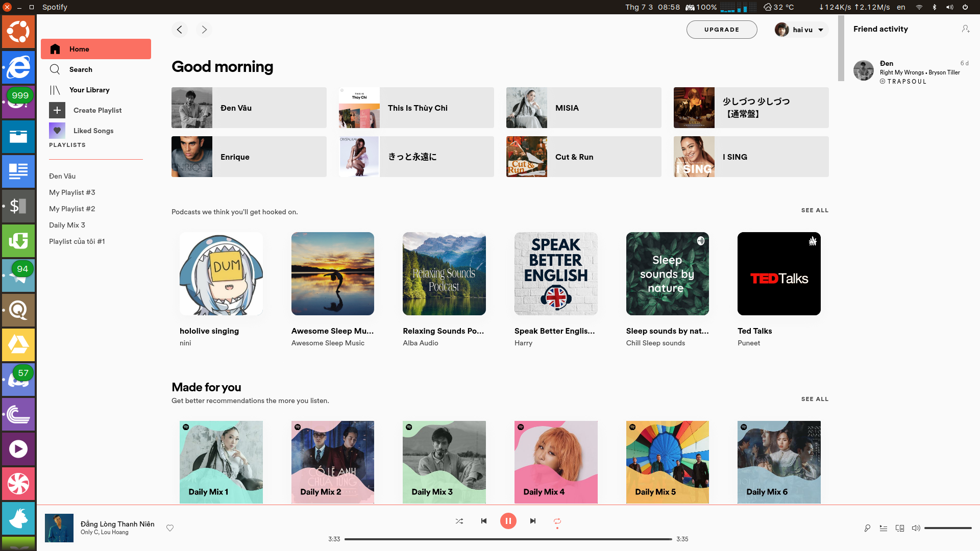Screen dimensions: 980x551
Task: Adjust the volume slider
Action: coord(948,528)
